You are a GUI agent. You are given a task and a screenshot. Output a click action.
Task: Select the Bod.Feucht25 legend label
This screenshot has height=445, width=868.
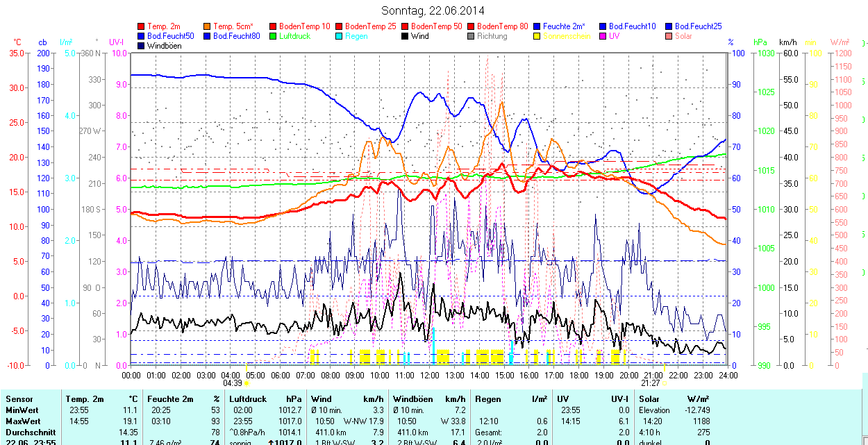click(699, 26)
